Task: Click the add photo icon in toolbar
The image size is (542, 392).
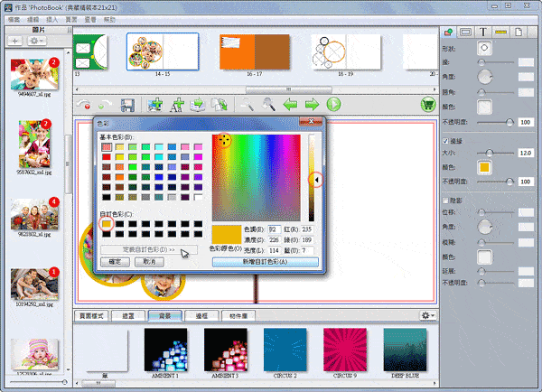Action: pyautogui.click(x=156, y=105)
